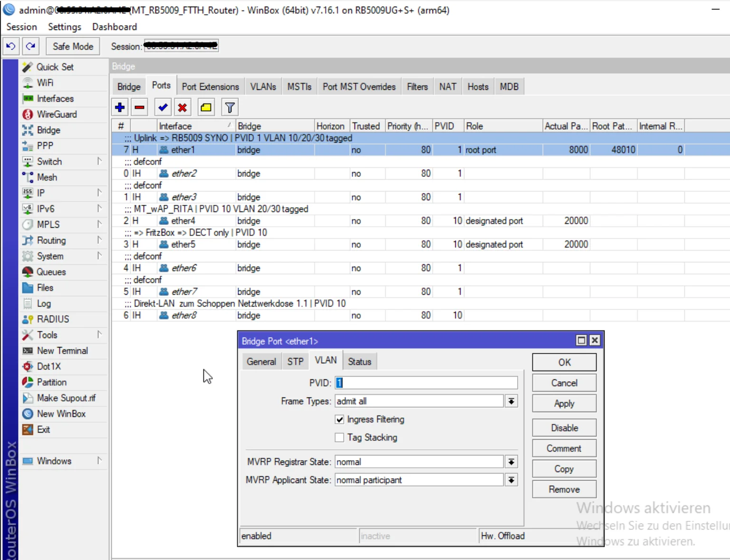730x560 pixels.
Task: Open Bridge in sidebar menu
Action: coord(48,130)
